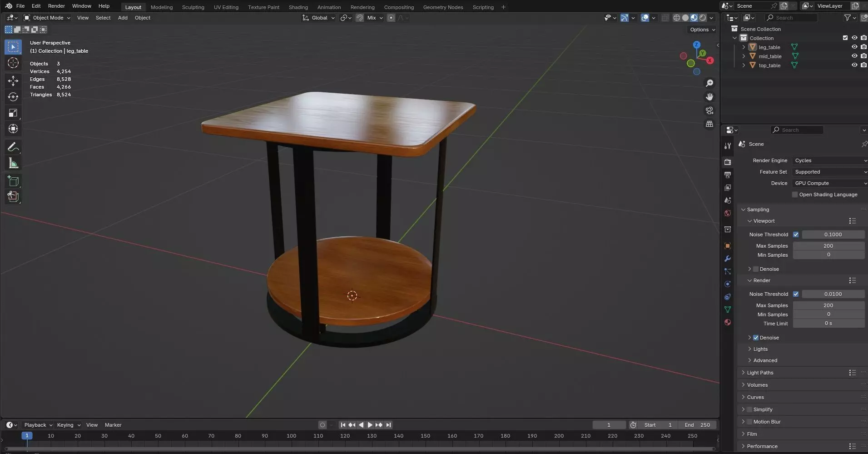Activate the Rotate tool
The image size is (868, 454).
[13, 97]
